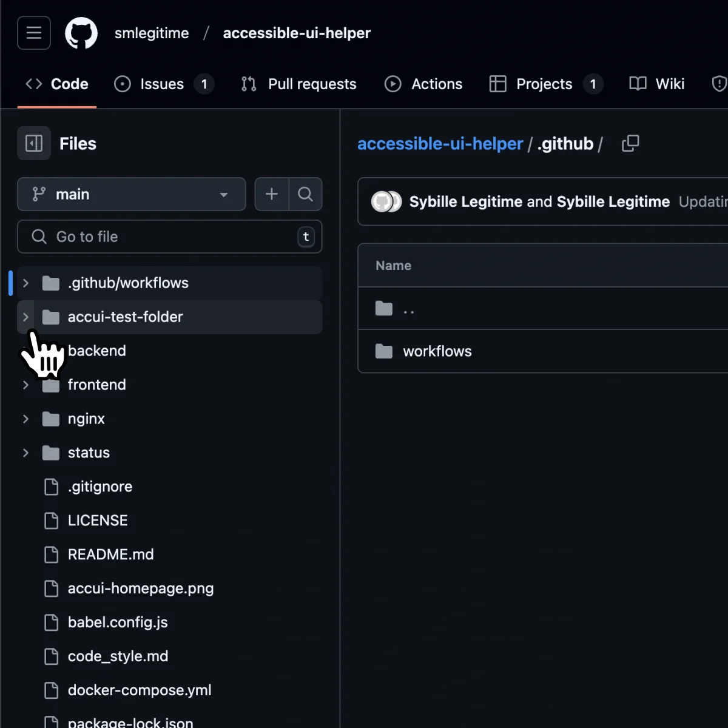Viewport: 728px width, 728px height.
Task: Click the accui-test-folder folder icon
Action: pos(51,317)
